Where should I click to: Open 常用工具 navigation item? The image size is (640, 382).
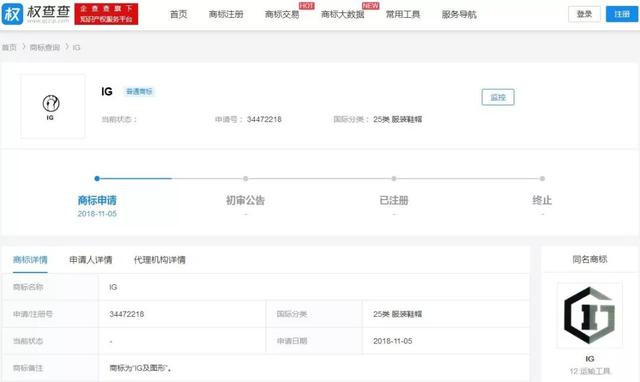[x=403, y=14]
